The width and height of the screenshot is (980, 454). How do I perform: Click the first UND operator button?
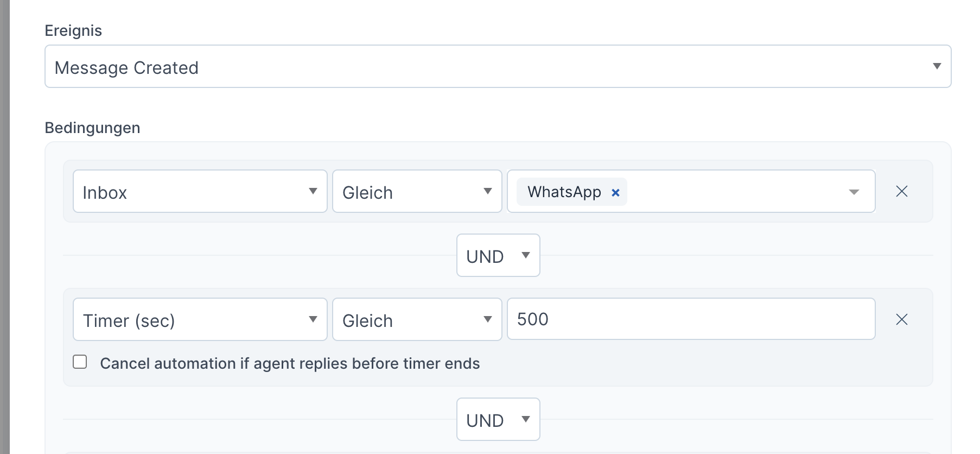pyautogui.click(x=498, y=255)
